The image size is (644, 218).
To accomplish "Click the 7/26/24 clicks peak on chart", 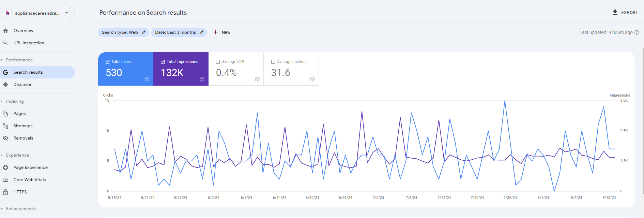I will (505, 101).
